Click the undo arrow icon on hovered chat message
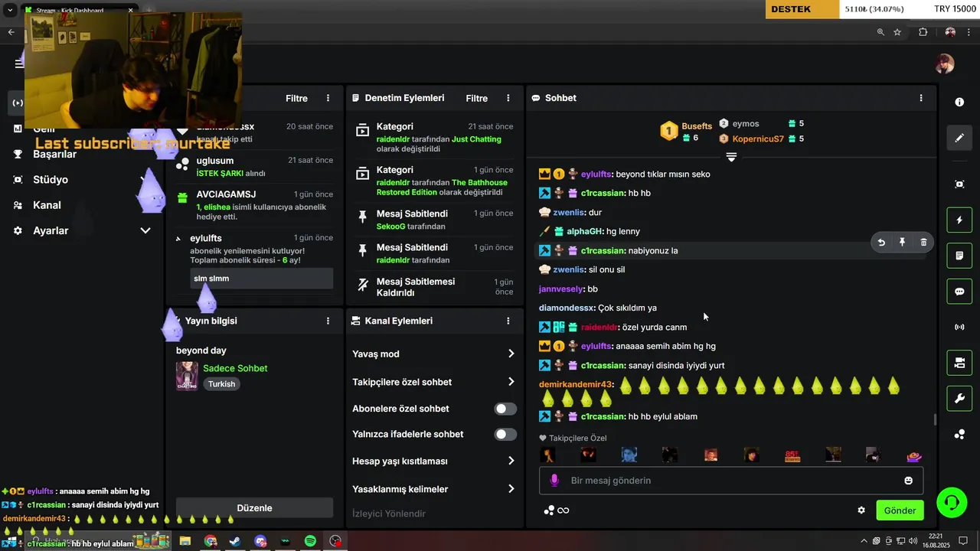Viewport: 980px width, 551px height. pos(881,243)
